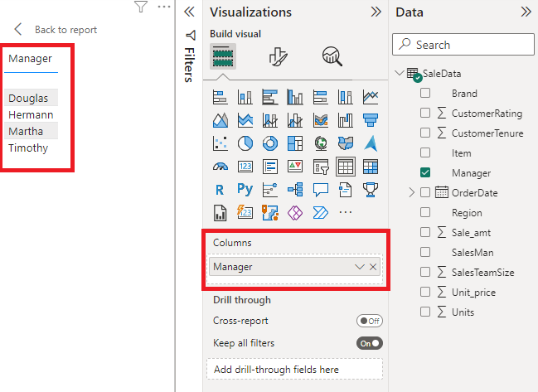Open the Manager column field dropdown

click(x=360, y=267)
